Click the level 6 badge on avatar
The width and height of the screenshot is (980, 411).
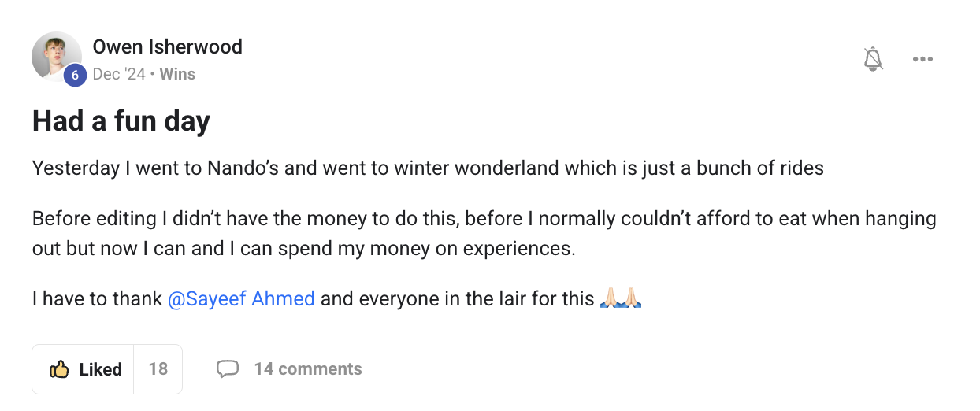[75, 76]
